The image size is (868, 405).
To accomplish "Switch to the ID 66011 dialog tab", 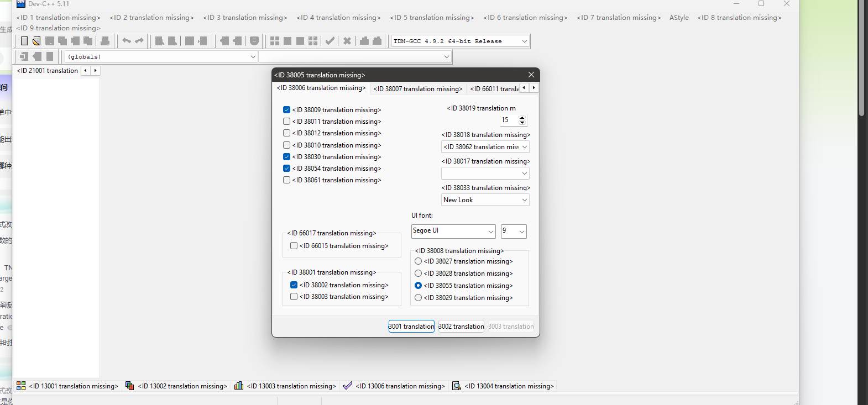I will tap(494, 89).
